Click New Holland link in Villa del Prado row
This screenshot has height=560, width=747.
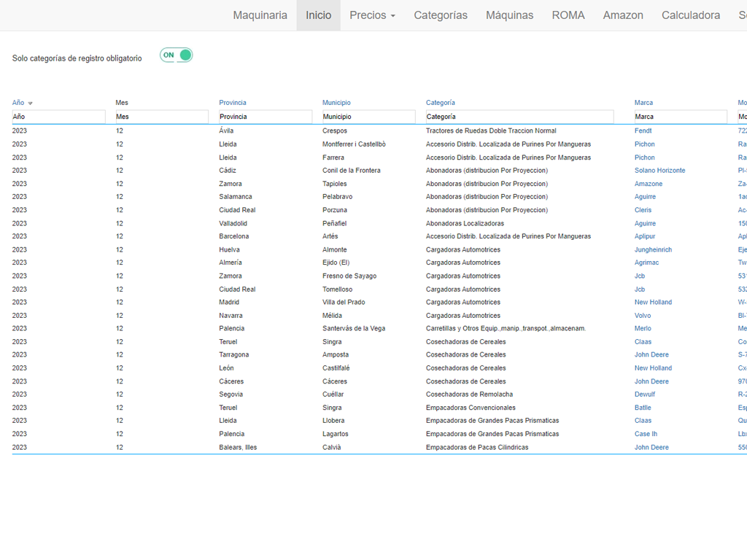pos(653,303)
